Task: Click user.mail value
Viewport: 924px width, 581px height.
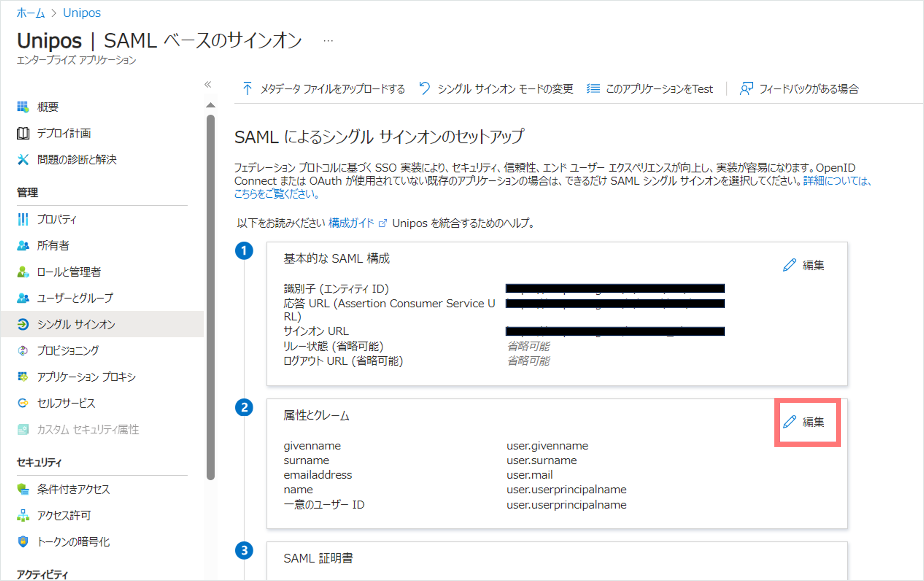Action: tap(530, 475)
